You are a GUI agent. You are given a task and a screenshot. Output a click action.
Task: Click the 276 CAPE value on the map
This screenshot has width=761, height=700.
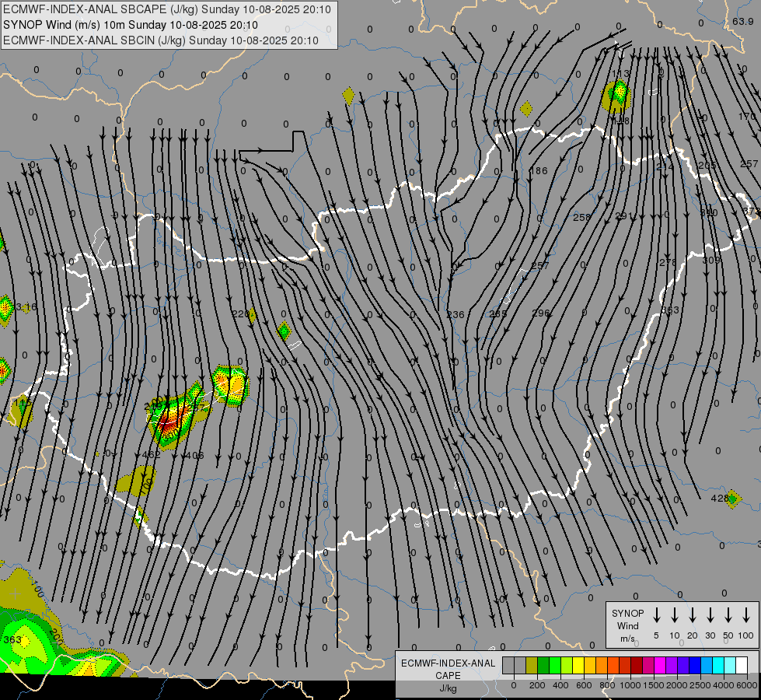(x=668, y=263)
